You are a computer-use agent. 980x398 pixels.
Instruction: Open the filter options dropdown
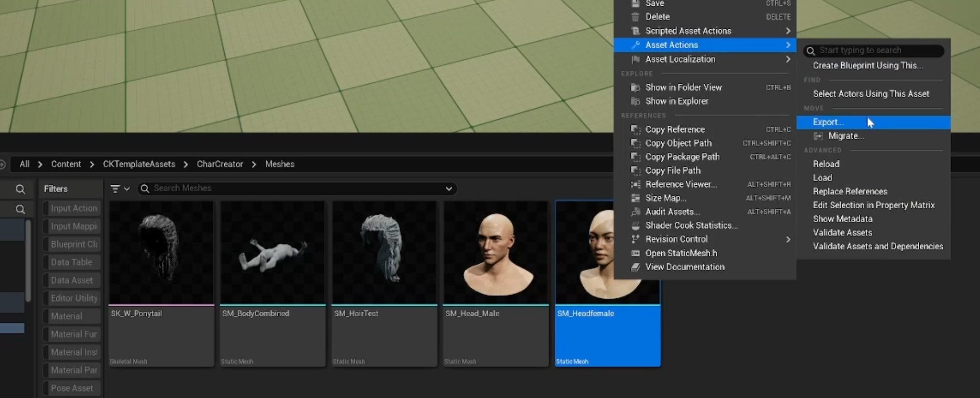click(120, 189)
